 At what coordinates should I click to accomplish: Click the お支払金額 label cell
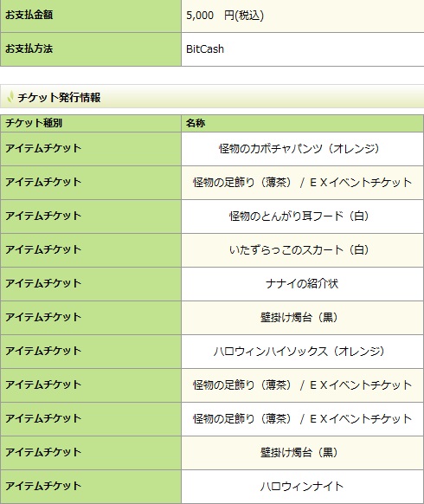[x=91, y=16]
